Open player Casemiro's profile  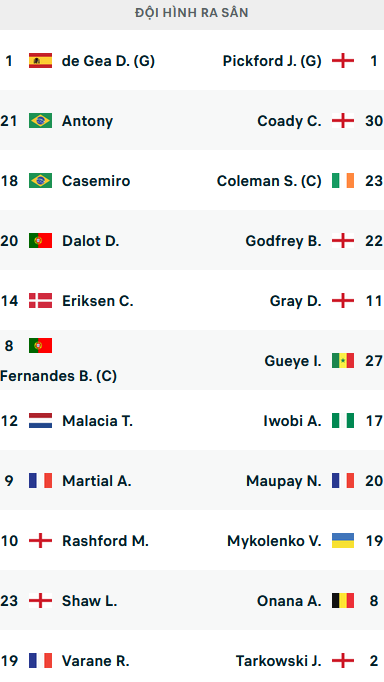pyautogui.click(x=96, y=181)
